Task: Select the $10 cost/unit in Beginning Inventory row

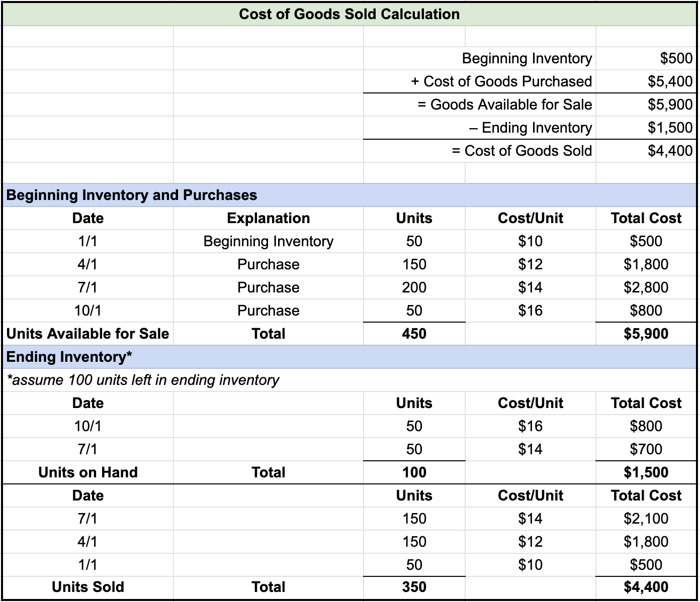Action: 531,241
